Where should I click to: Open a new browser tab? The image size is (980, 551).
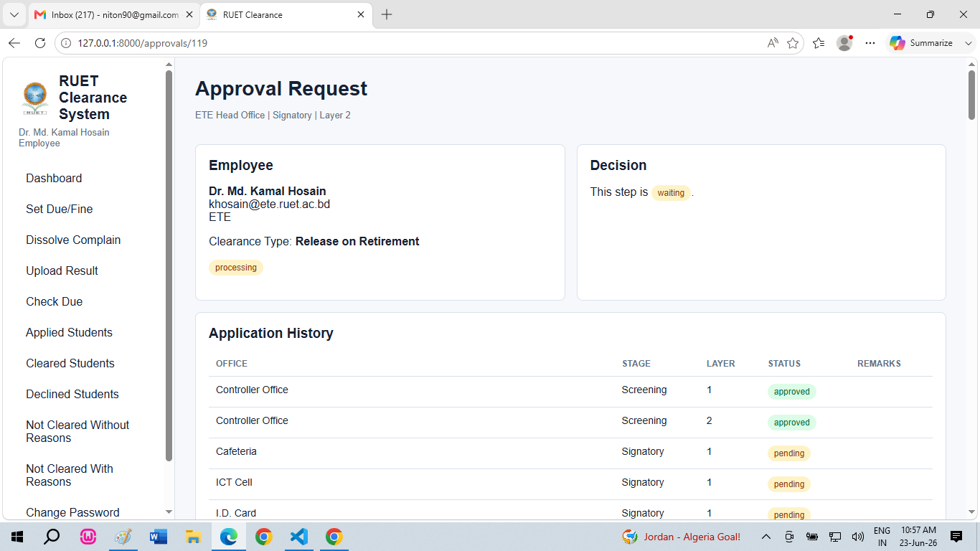click(x=387, y=14)
